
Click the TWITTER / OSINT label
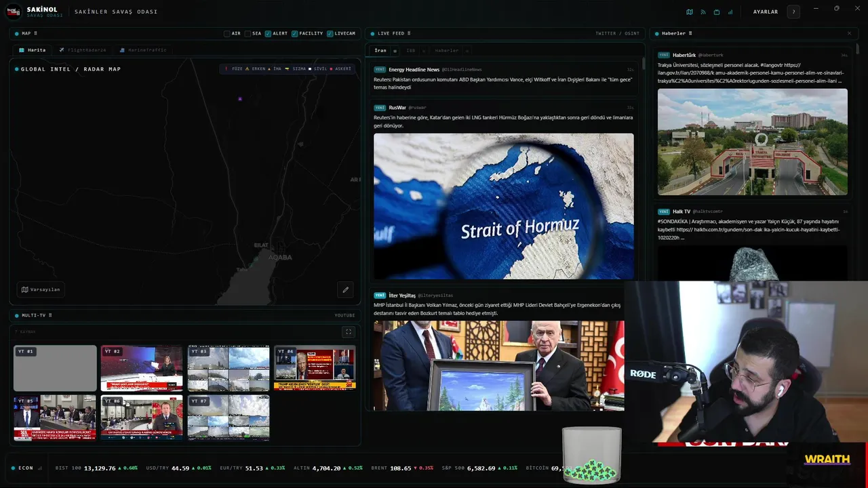617,33
